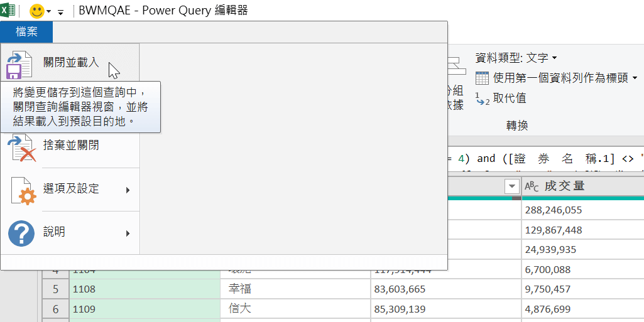
Task: Select the 成交量 column header
Action: (583, 186)
